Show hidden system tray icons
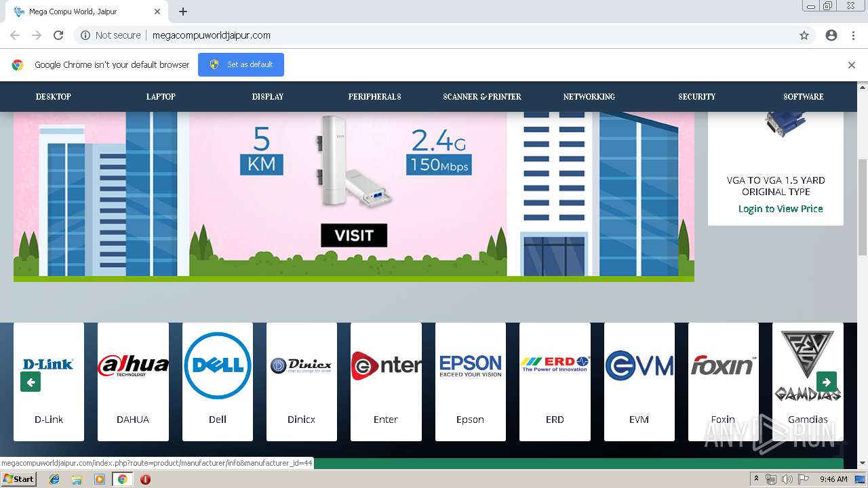Image resolution: width=868 pixels, height=488 pixels. 756,479
